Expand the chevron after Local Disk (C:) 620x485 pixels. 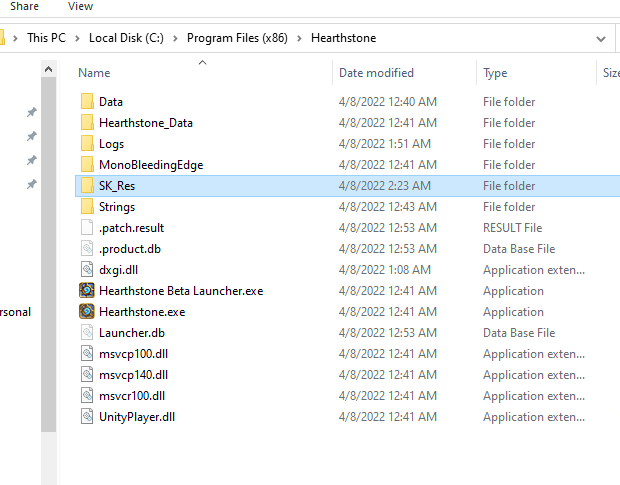coord(176,39)
